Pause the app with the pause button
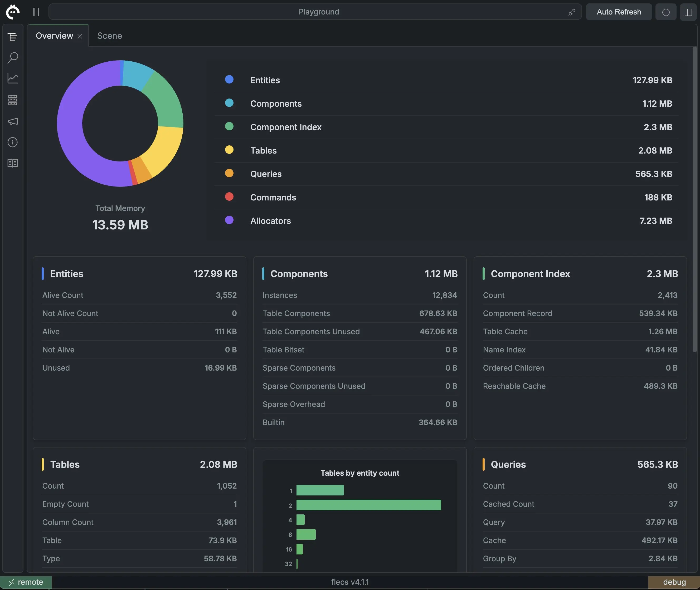This screenshot has width=700, height=590. 36,12
